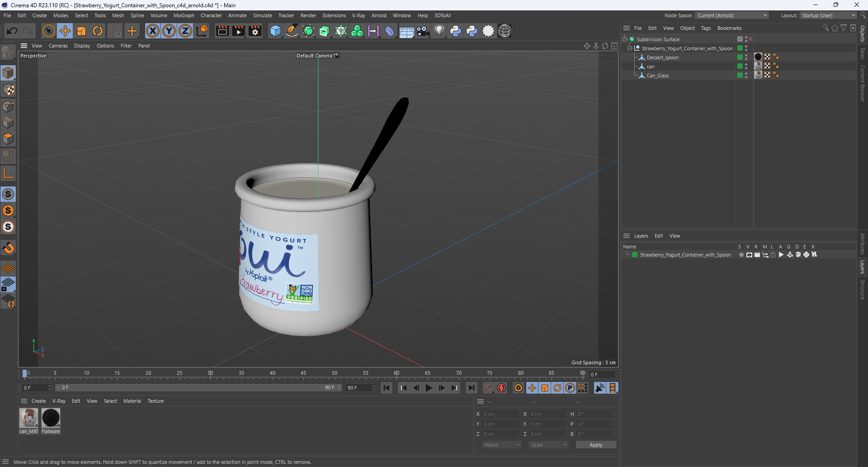This screenshot has width=868, height=467.
Task: Add a Cube primitive object
Action: click(275, 31)
